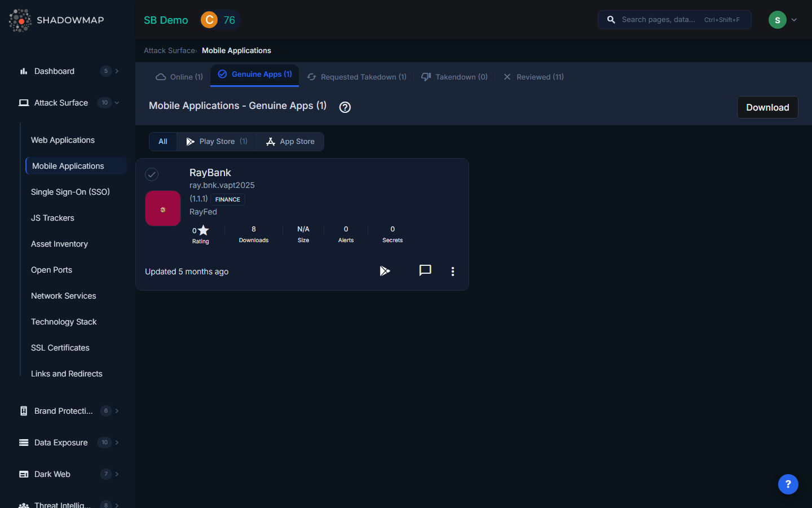Click the RayBank app icon thumbnail
The image size is (812, 508).
pyautogui.click(x=163, y=208)
